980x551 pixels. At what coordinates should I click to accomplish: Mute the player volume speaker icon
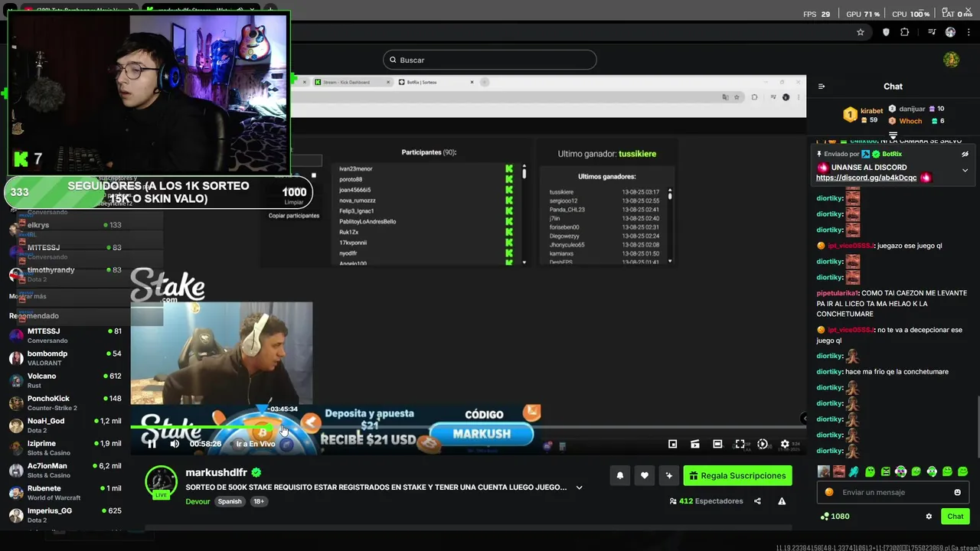[x=175, y=444]
